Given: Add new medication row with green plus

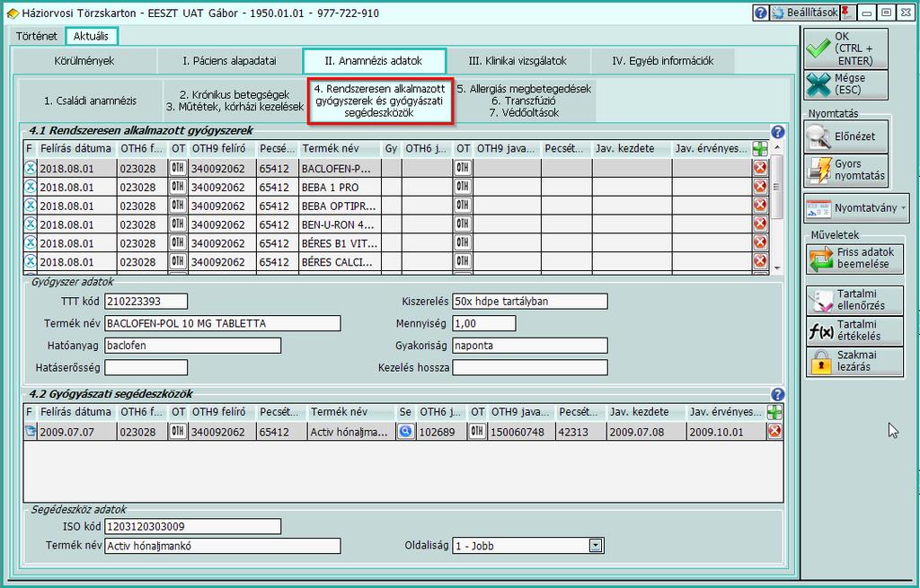Looking at the screenshot, I should pyautogui.click(x=760, y=148).
